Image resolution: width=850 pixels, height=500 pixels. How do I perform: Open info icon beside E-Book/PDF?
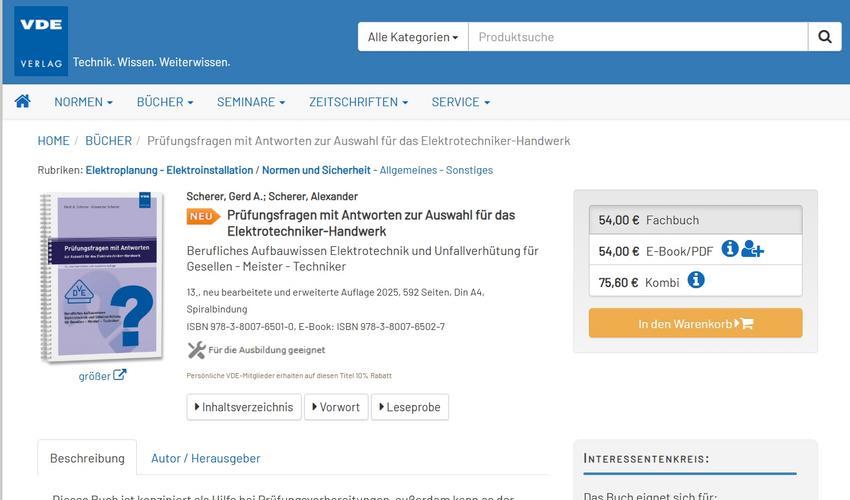tap(730, 249)
